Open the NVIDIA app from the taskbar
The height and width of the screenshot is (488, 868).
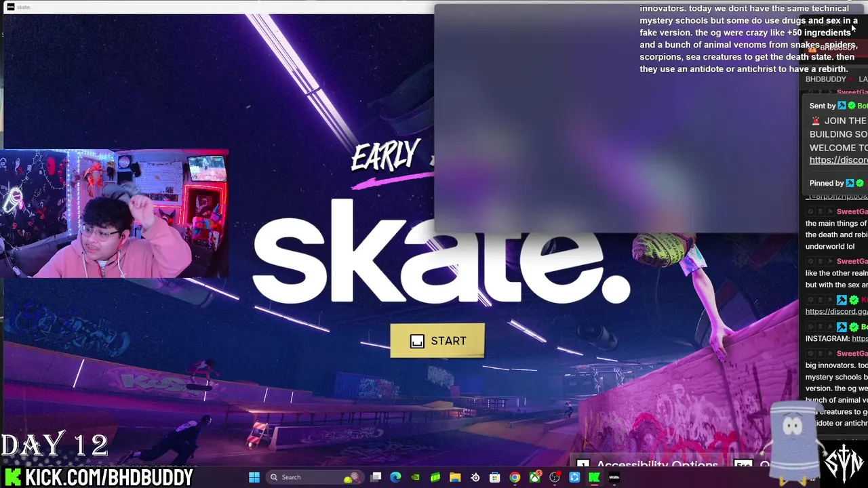point(415,477)
